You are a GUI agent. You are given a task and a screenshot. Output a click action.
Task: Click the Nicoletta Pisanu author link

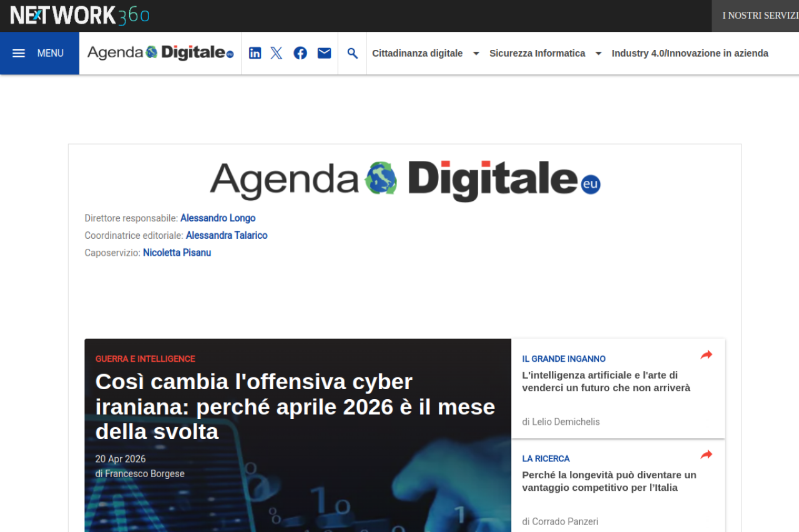[x=177, y=253]
